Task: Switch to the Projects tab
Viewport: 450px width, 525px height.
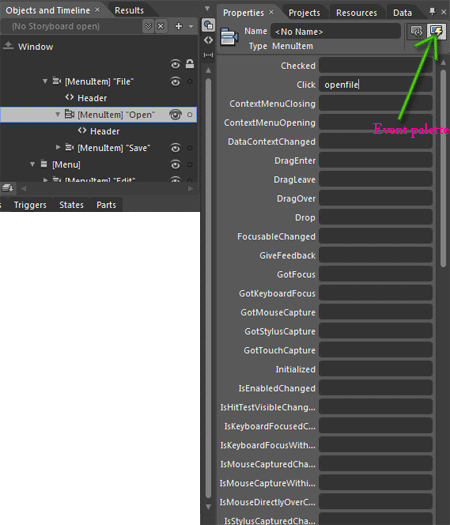Action: (304, 13)
